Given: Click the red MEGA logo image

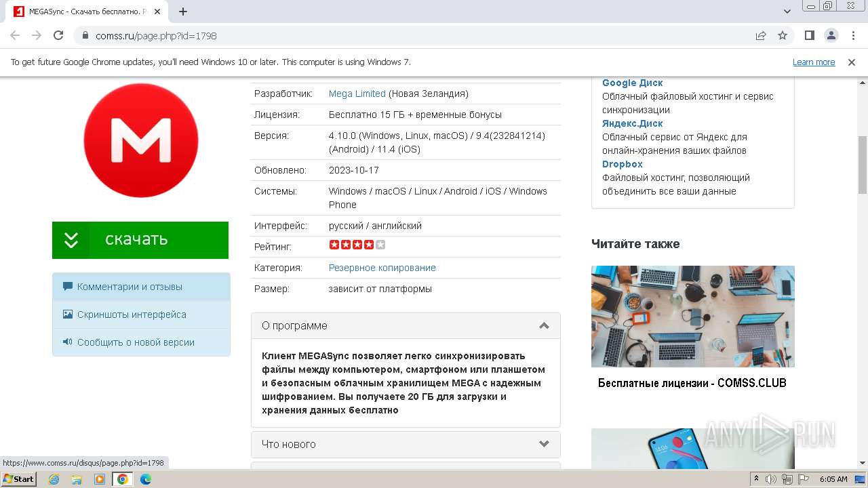Looking at the screenshot, I should (141, 140).
